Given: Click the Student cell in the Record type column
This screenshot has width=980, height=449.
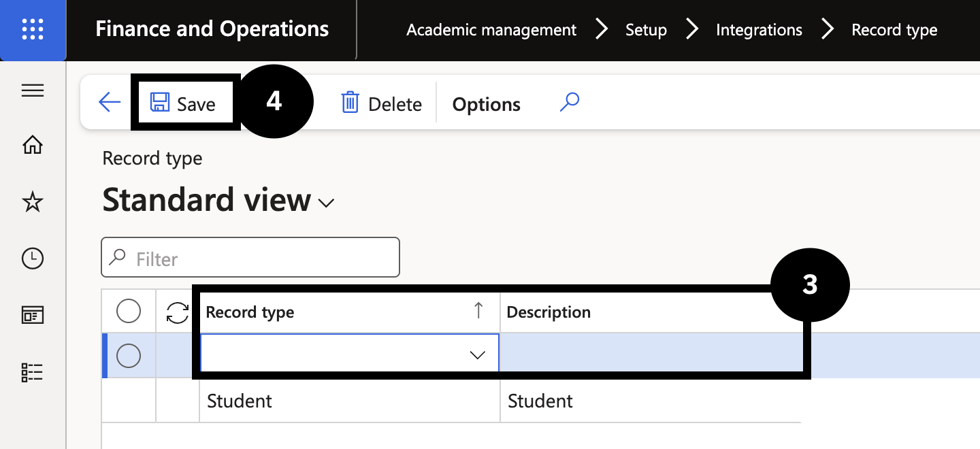Looking at the screenshot, I should click(349, 401).
